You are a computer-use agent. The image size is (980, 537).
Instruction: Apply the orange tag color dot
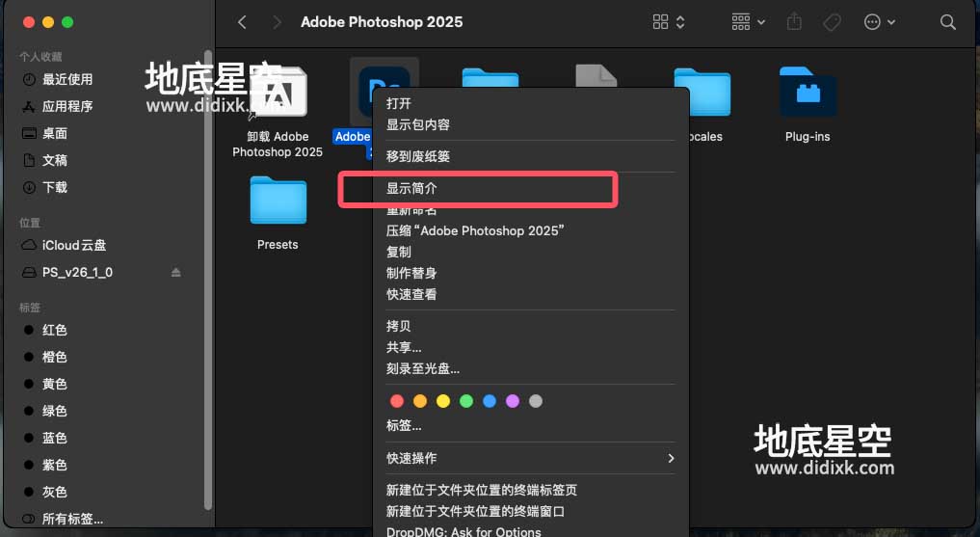tap(420, 401)
